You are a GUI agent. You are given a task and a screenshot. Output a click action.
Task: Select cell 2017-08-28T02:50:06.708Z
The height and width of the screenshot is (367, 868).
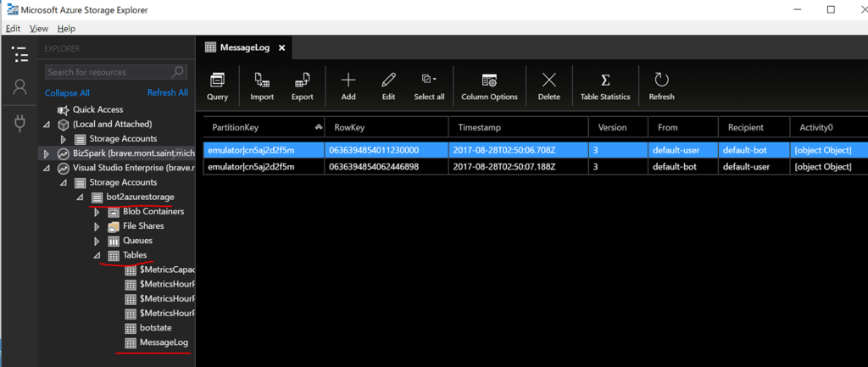(x=519, y=150)
